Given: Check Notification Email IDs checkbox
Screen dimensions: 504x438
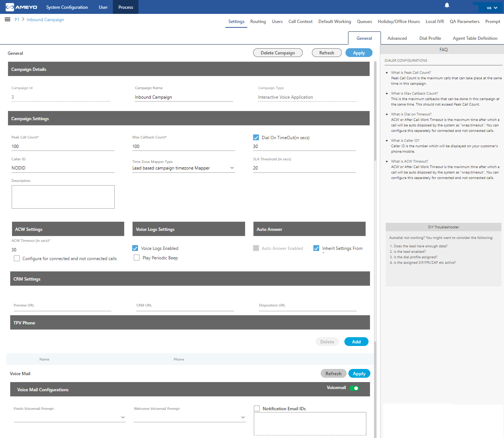Looking at the screenshot, I should click(257, 408).
